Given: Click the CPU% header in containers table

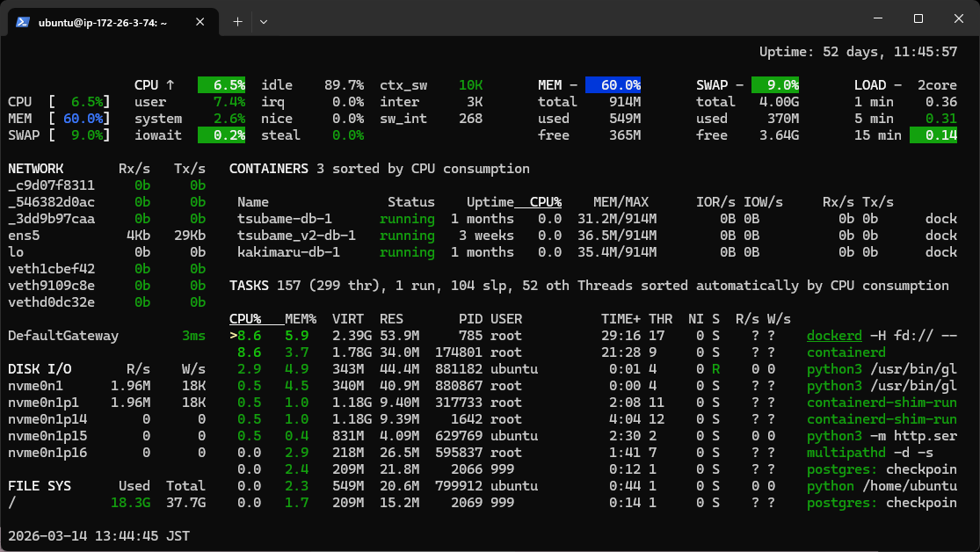Looking at the screenshot, I should coord(545,202).
